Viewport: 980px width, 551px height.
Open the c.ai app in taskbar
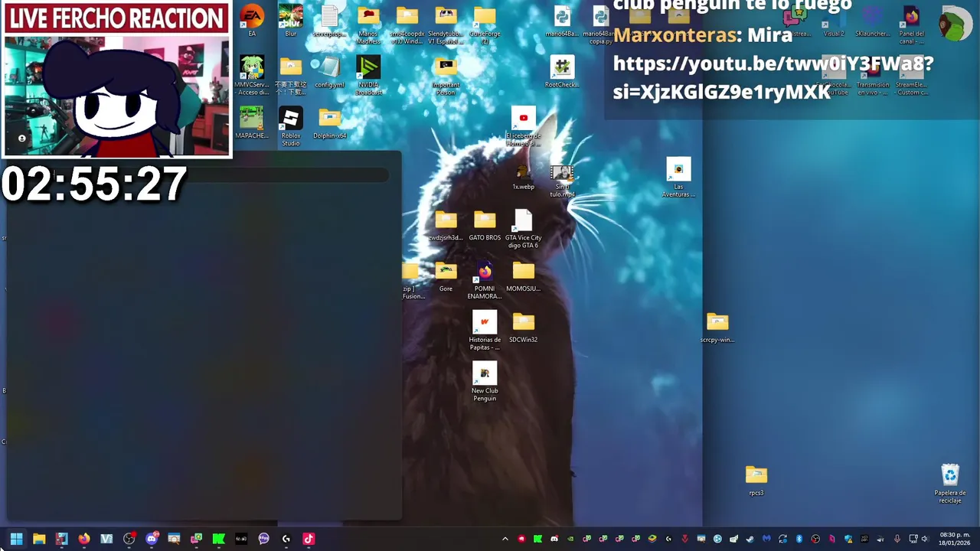click(x=241, y=539)
